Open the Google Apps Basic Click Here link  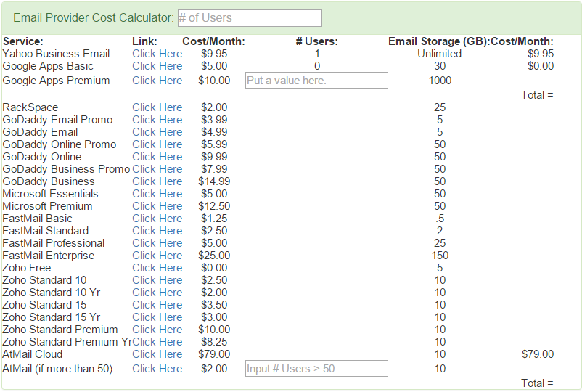point(157,66)
